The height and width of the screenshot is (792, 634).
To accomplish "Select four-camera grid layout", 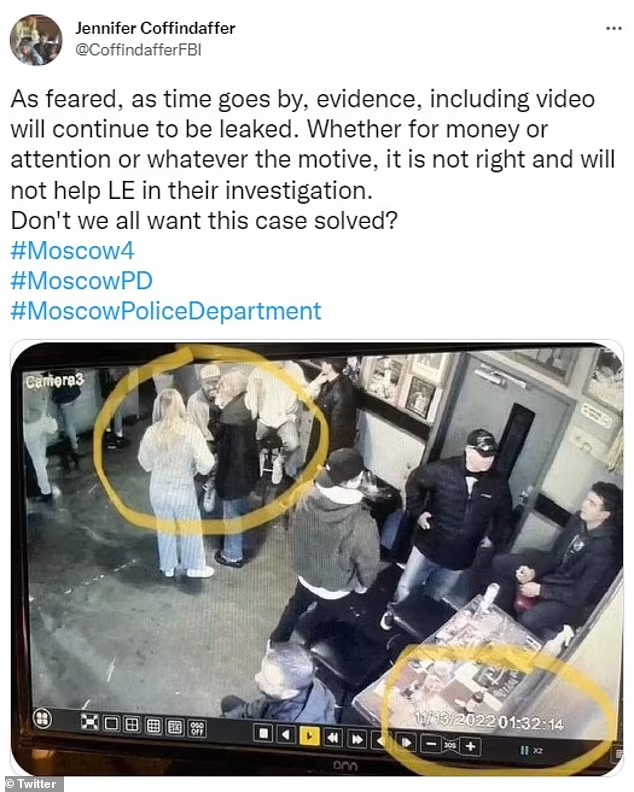I will [x=132, y=725].
